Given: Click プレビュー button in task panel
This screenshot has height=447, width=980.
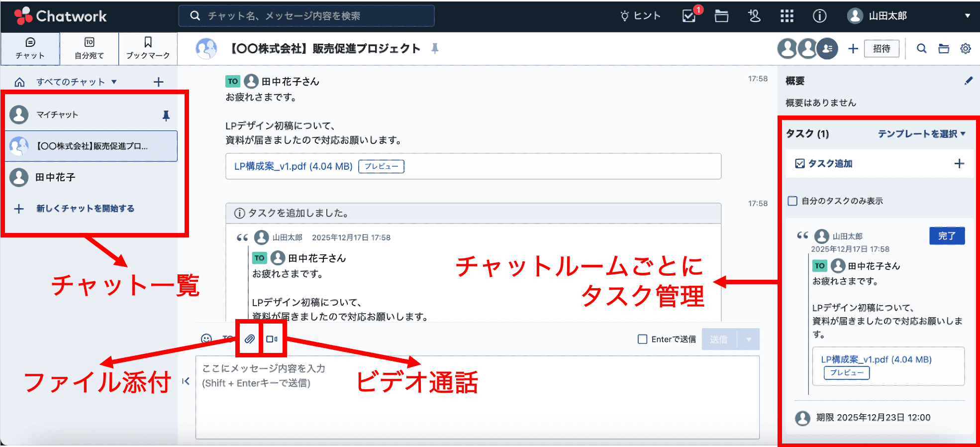Looking at the screenshot, I should pyautogui.click(x=846, y=373).
